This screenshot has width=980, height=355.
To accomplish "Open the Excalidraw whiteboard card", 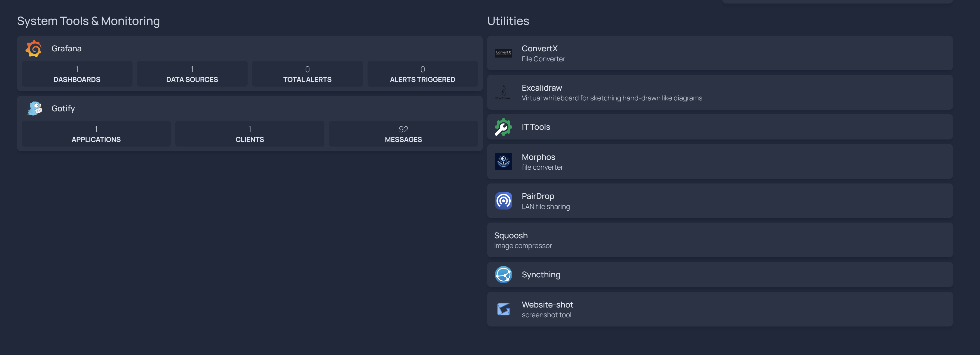I will point(720,92).
